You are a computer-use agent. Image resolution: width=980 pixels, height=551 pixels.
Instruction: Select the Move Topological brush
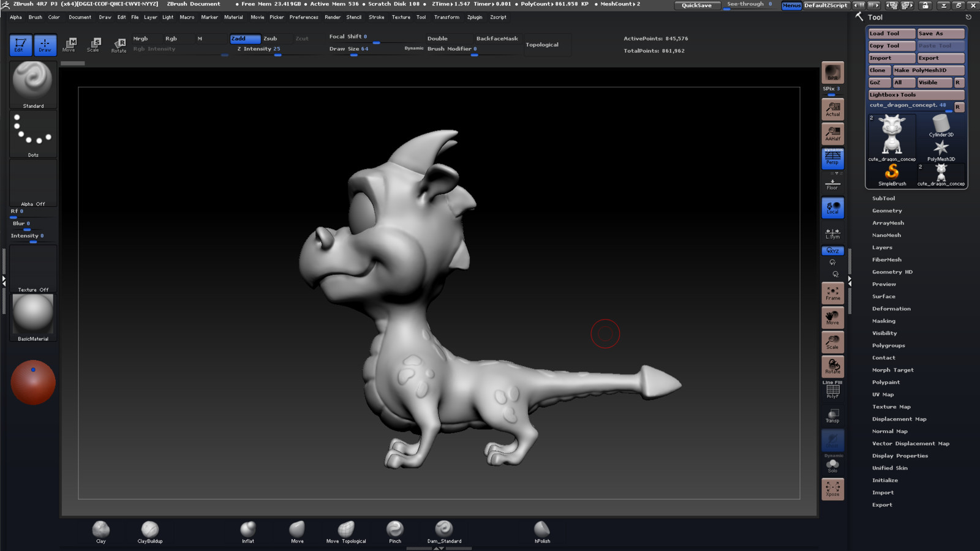(346, 531)
